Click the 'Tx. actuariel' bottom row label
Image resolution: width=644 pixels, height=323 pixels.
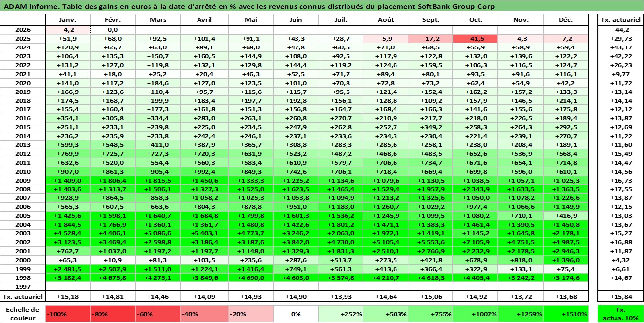[23, 297]
